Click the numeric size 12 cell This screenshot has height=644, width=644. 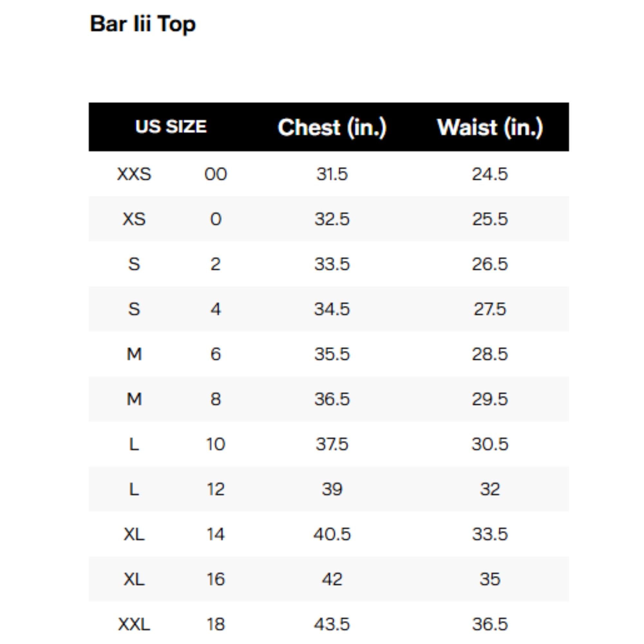[x=216, y=489]
